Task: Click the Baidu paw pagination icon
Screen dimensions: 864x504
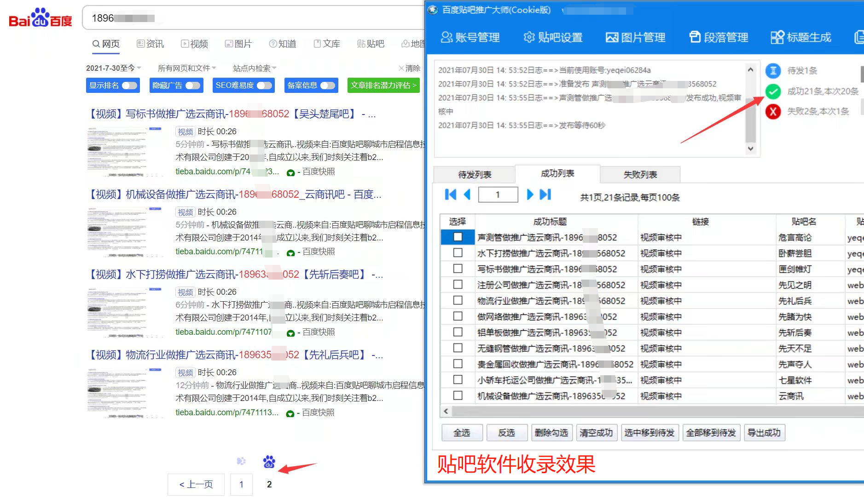Action: pos(269,462)
